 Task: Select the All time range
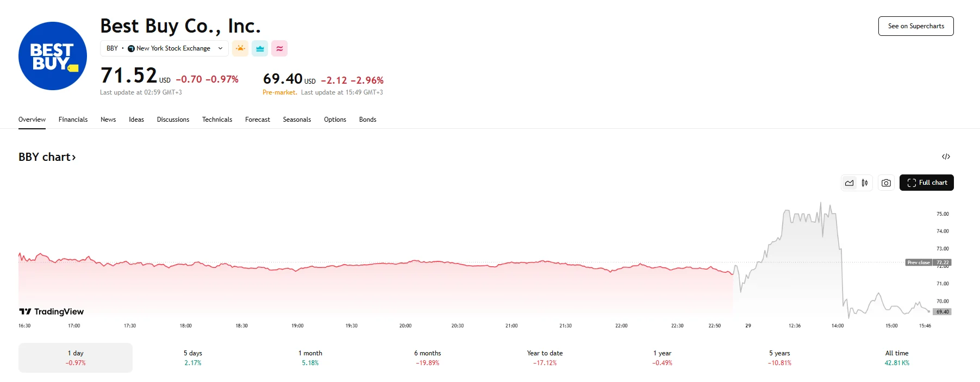coord(897,358)
